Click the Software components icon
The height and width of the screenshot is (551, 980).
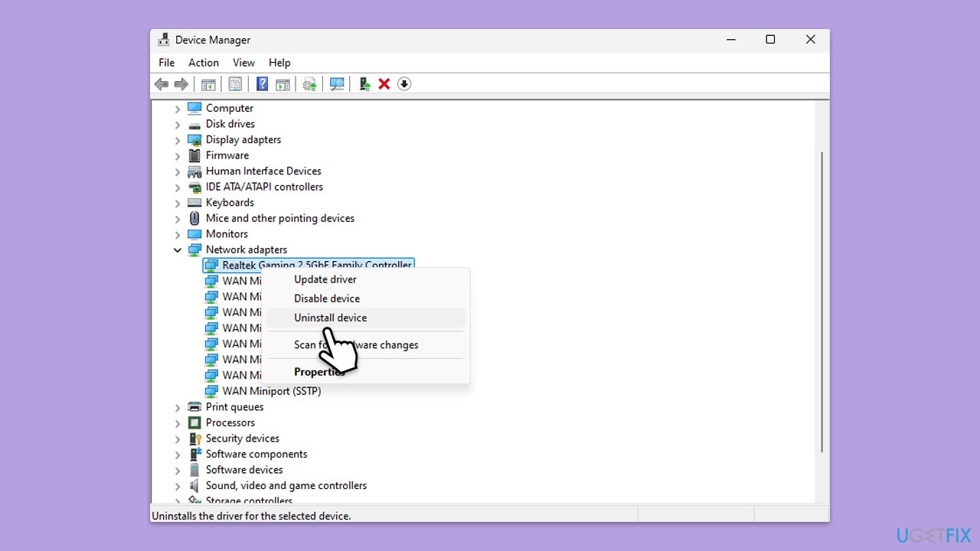(x=194, y=454)
